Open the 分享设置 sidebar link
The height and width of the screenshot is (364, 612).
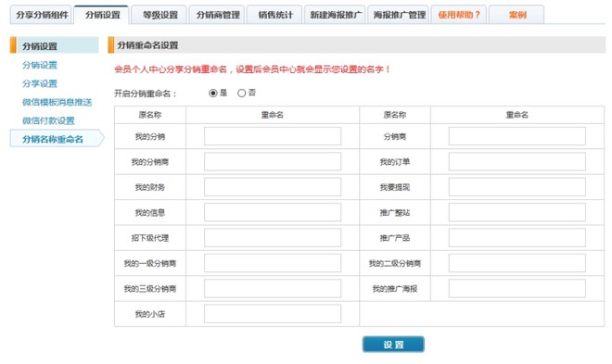[x=40, y=83]
